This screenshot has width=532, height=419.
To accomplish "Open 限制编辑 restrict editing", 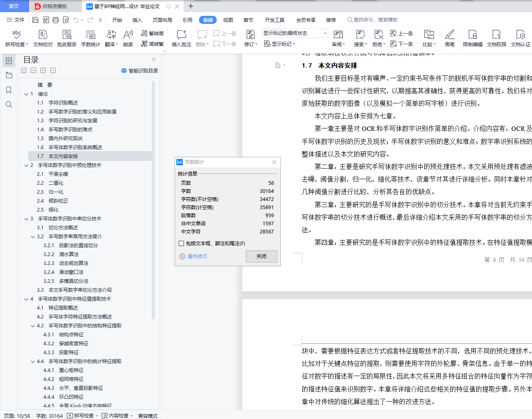I will coord(473,38).
